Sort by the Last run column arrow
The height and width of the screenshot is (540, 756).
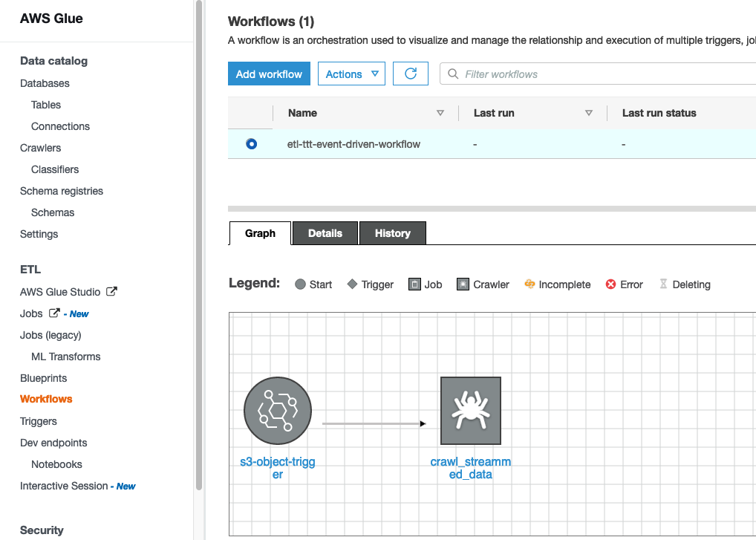tap(589, 113)
